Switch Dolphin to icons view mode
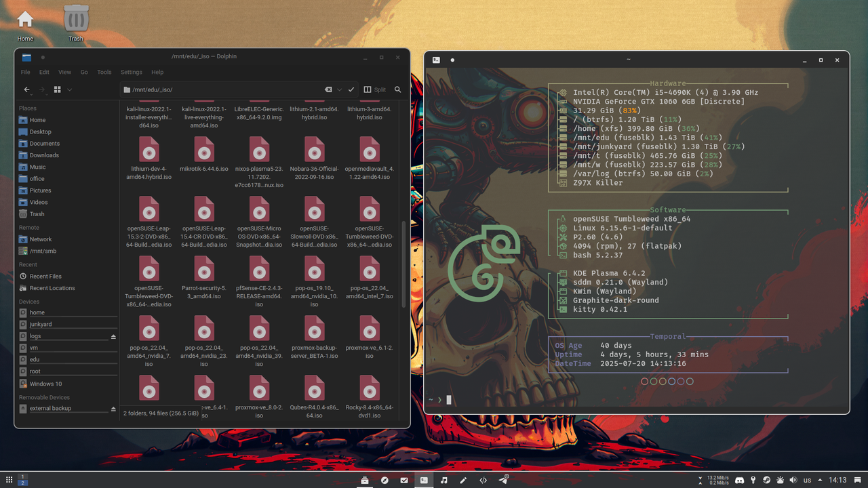The height and width of the screenshot is (488, 868). pyautogui.click(x=58, y=89)
